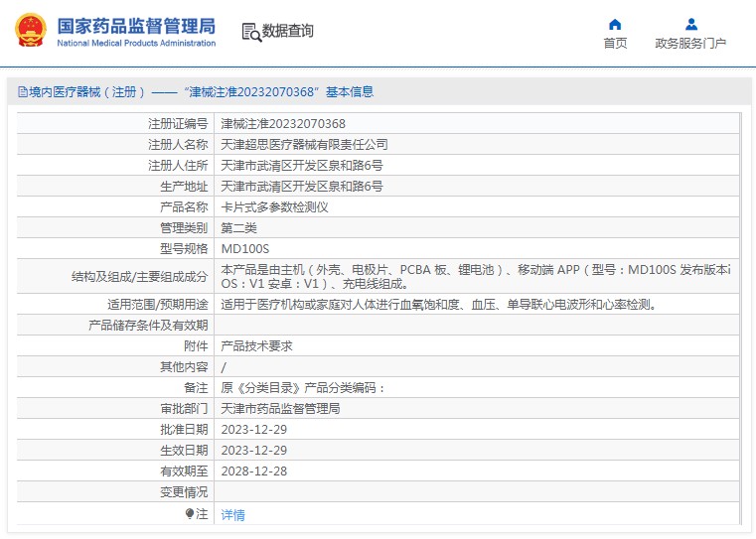Click the structure composition description text
This screenshot has height=539, width=756.
[476, 277]
